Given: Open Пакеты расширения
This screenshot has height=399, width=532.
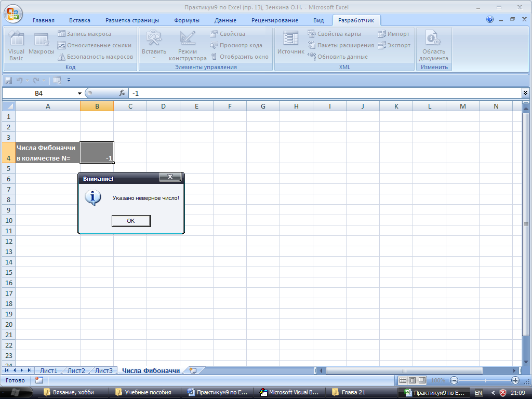Looking at the screenshot, I should coord(341,45).
